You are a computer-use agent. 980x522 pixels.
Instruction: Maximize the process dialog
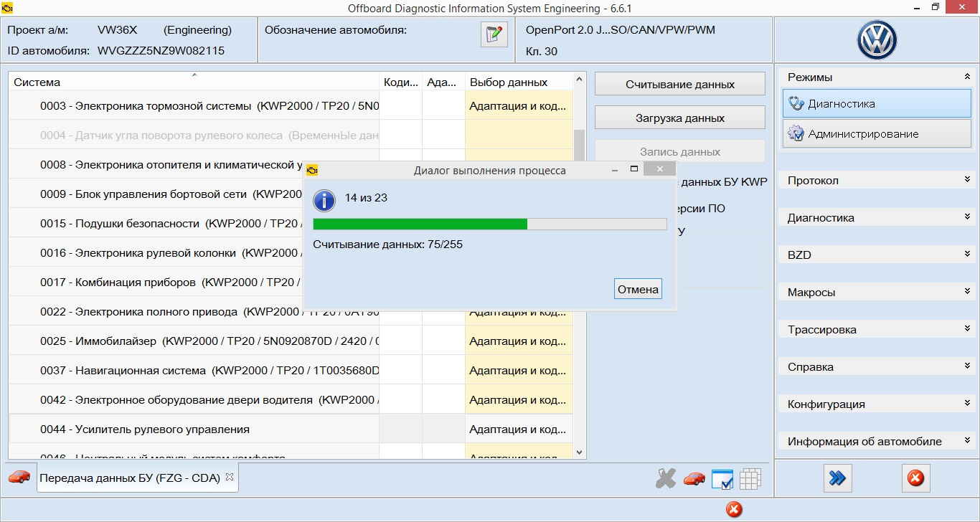[633, 170]
